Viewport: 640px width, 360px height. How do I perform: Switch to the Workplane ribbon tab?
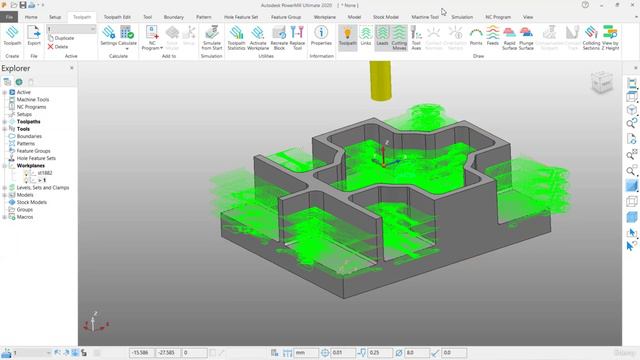(x=324, y=17)
